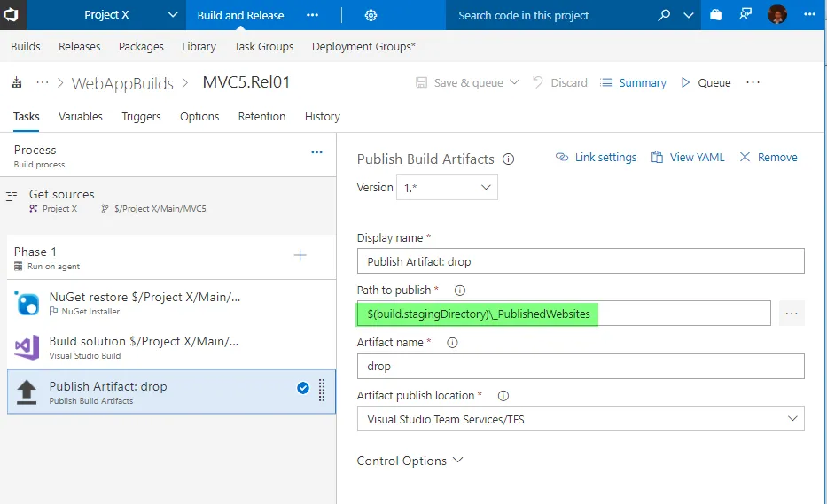This screenshot has height=504, width=827.
Task: Add a task to Phase 1 with plus icon
Action: tap(300, 255)
